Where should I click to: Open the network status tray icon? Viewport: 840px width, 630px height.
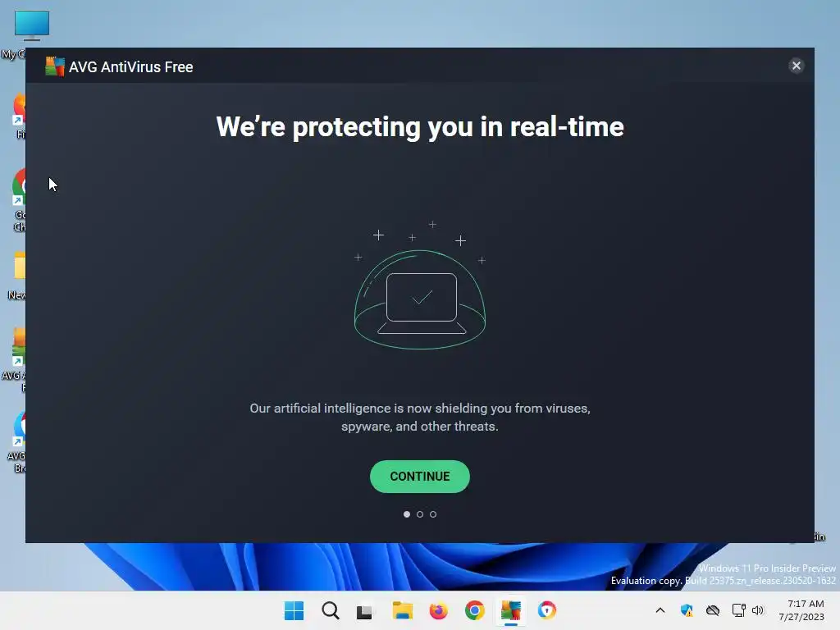coord(739,610)
